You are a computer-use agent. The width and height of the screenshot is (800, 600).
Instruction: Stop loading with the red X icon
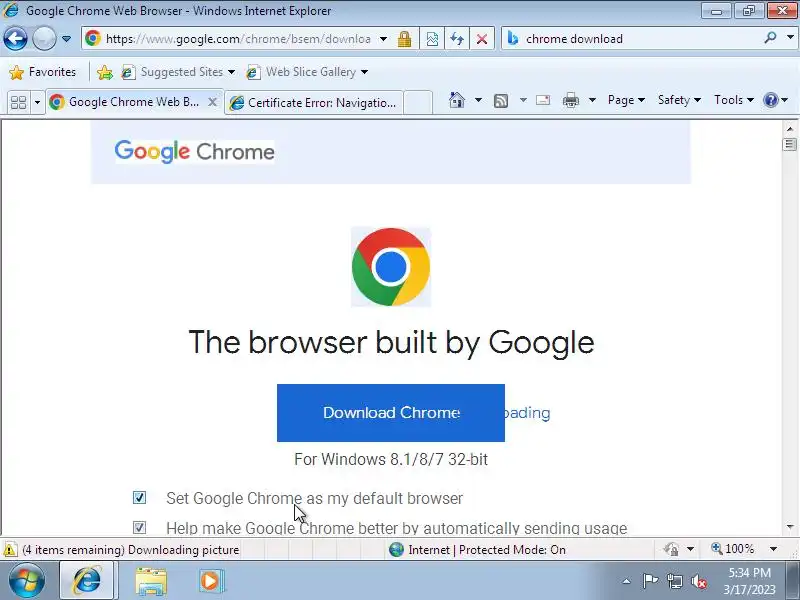click(482, 39)
